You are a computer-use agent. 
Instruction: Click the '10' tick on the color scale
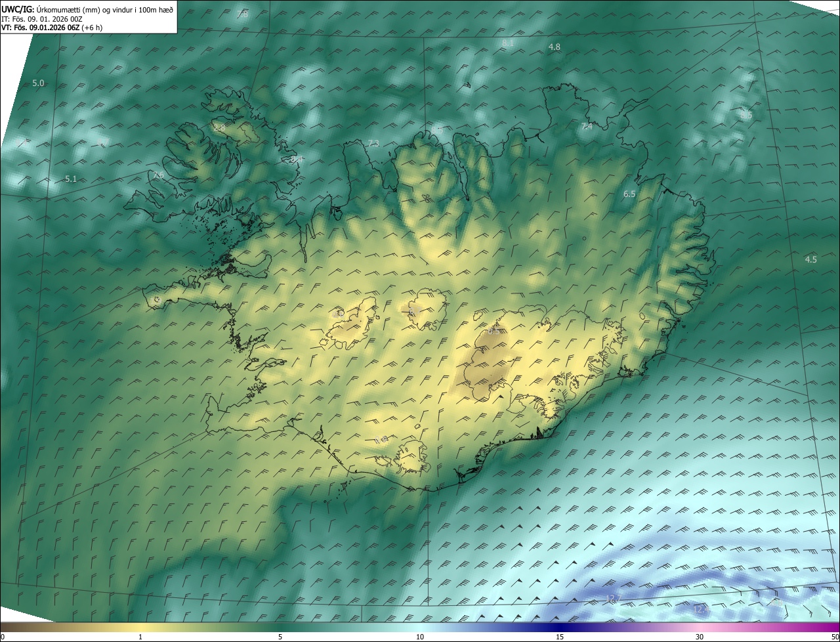pyautogui.click(x=420, y=637)
